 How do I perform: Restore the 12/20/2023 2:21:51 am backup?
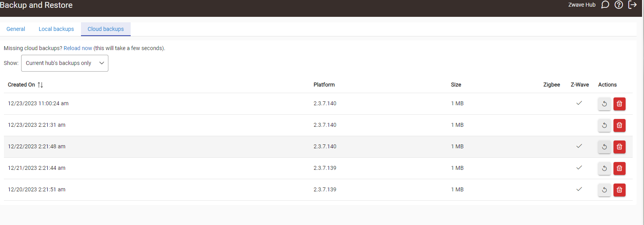[604, 190]
